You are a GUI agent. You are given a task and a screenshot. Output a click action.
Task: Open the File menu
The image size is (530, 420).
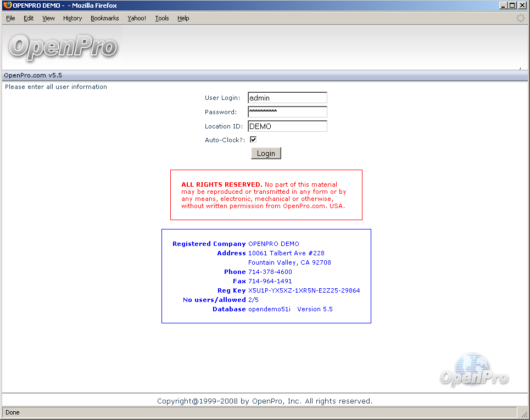tap(10, 18)
